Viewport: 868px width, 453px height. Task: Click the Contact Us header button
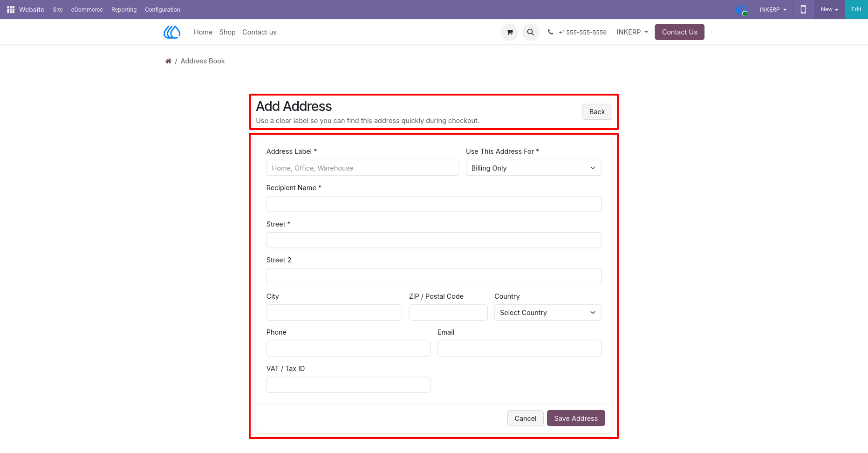coord(679,32)
